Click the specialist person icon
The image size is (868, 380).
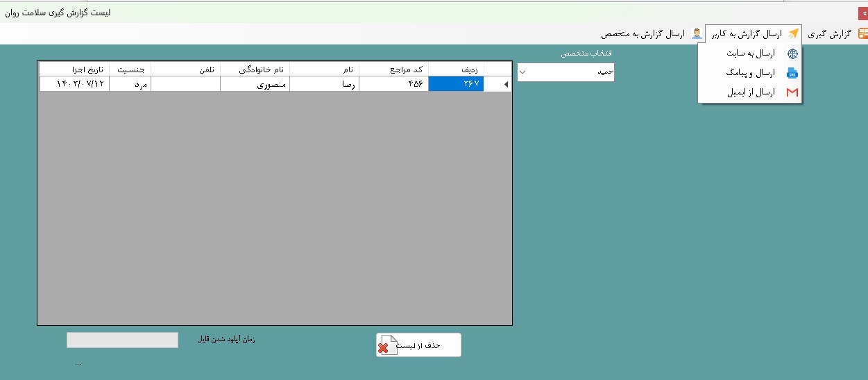pos(696,34)
